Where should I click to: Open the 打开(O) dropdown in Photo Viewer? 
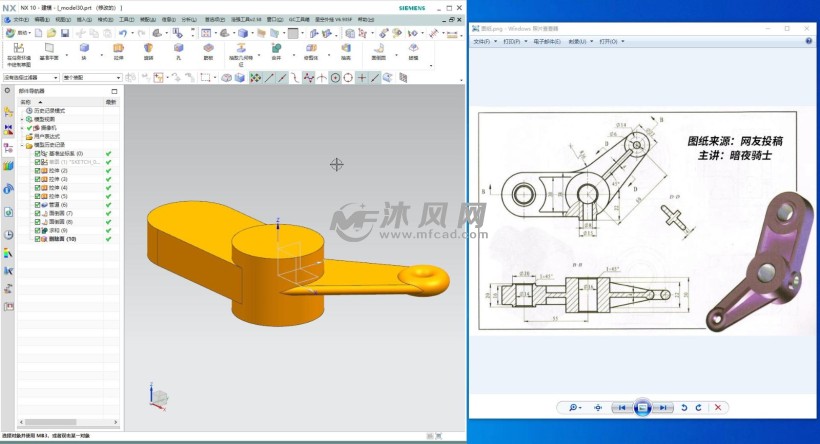coord(611,41)
